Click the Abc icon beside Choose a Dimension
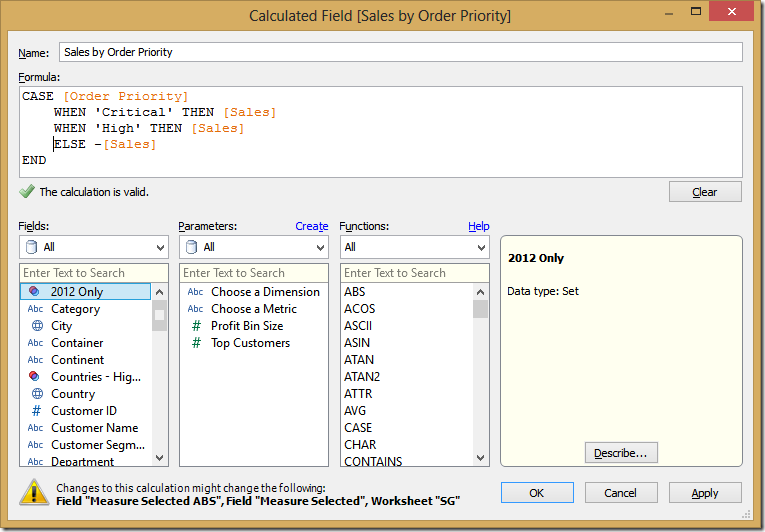This screenshot has height=532, width=765. tap(196, 292)
